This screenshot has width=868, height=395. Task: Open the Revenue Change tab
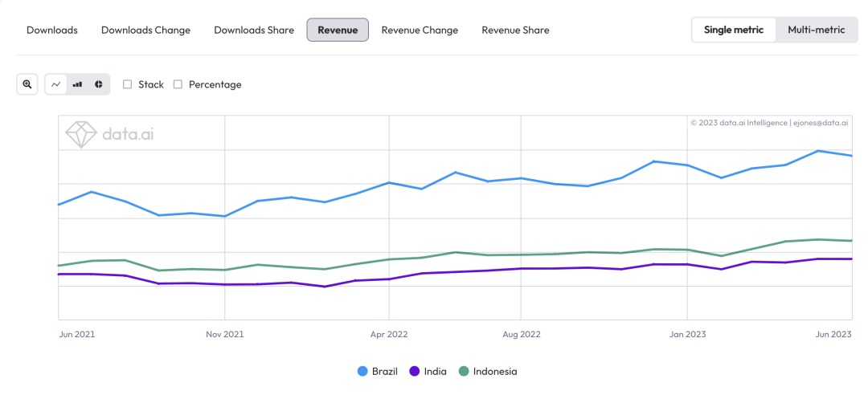coord(420,30)
